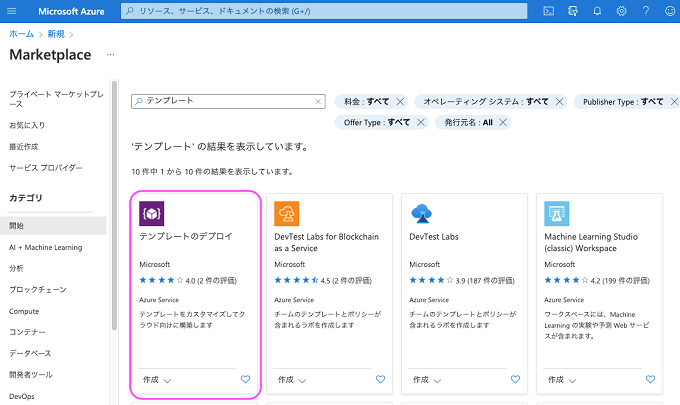The height and width of the screenshot is (405, 680).
Task: Remove the Offer Type filter
Action: [421, 122]
